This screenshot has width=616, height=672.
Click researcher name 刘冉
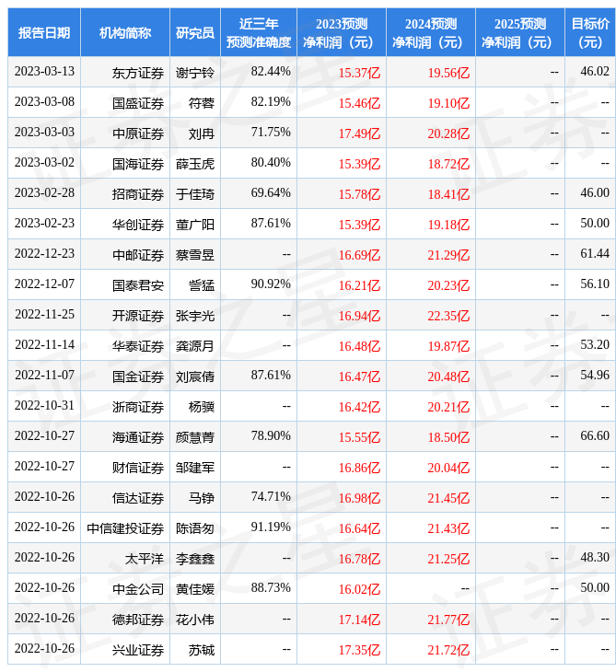(x=202, y=133)
